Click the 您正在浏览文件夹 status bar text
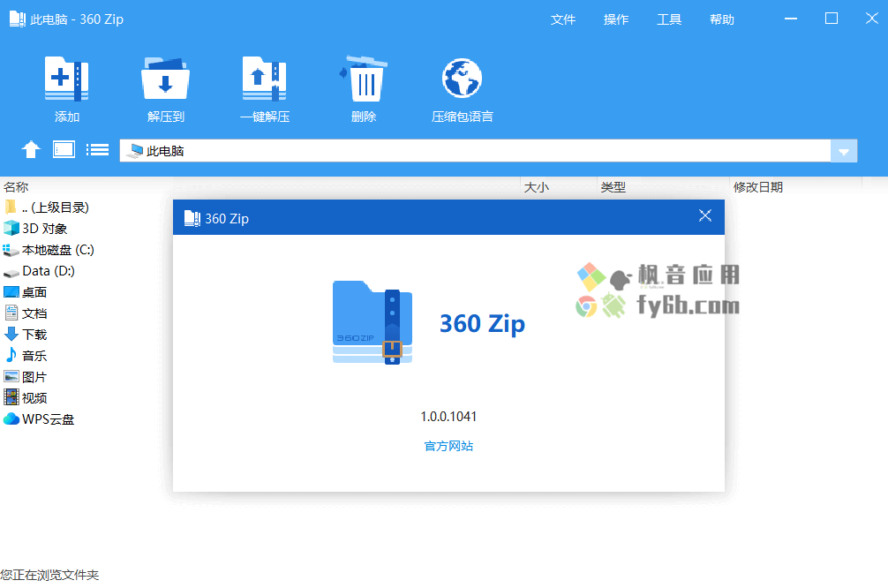 (49, 576)
